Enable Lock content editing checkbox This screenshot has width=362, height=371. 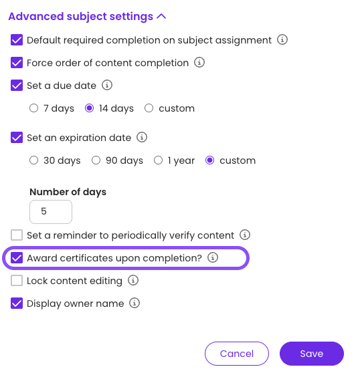[x=17, y=281]
